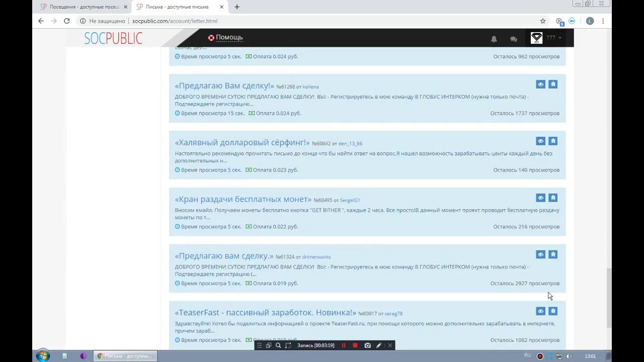
Task: Open the letter «Халявный долларовый сёрфинг!»
Action: (243, 143)
